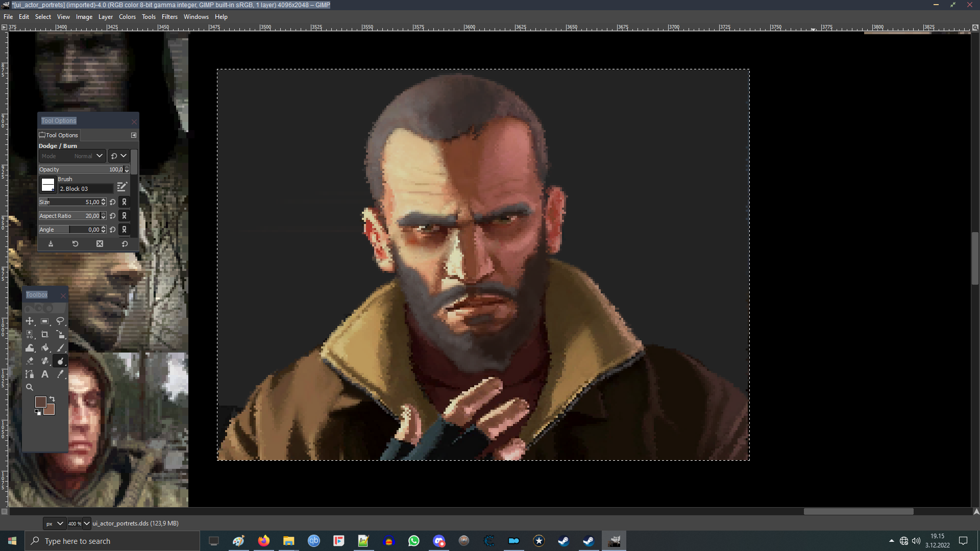Click the brush name field Block 03
This screenshot has width=980, height=551.
pyautogui.click(x=86, y=189)
